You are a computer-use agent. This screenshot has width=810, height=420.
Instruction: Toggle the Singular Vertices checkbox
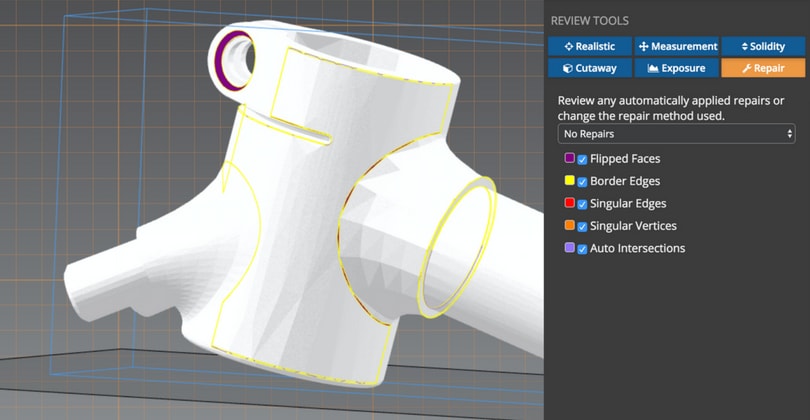tap(582, 227)
